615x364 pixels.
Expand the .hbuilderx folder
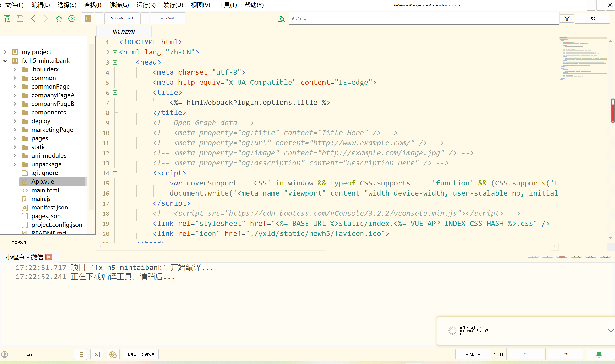click(x=15, y=69)
